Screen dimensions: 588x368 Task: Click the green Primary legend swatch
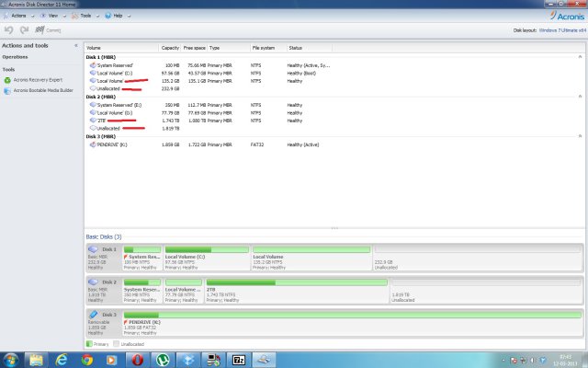[x=89, y=344]
